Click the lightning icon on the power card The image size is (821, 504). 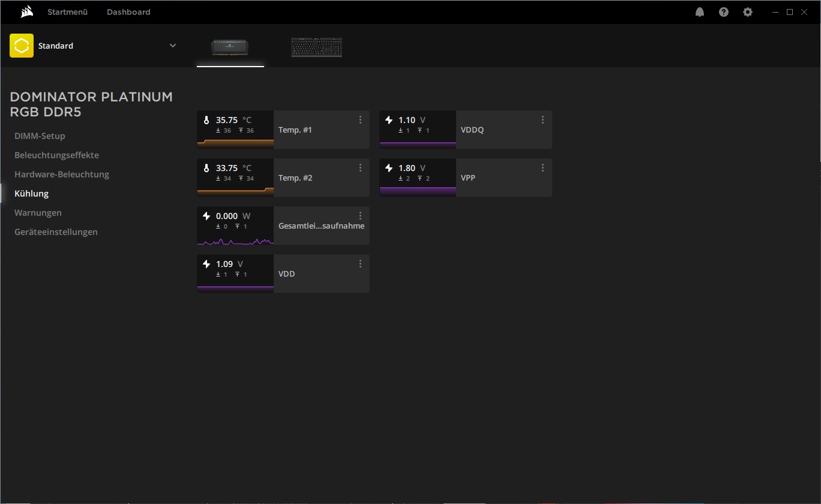(206, 216)
